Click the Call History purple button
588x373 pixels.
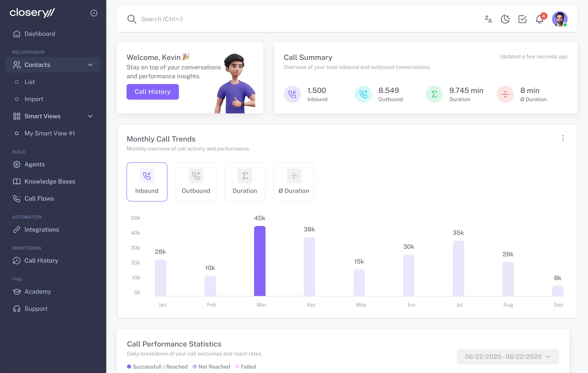[x=153, y=92]
